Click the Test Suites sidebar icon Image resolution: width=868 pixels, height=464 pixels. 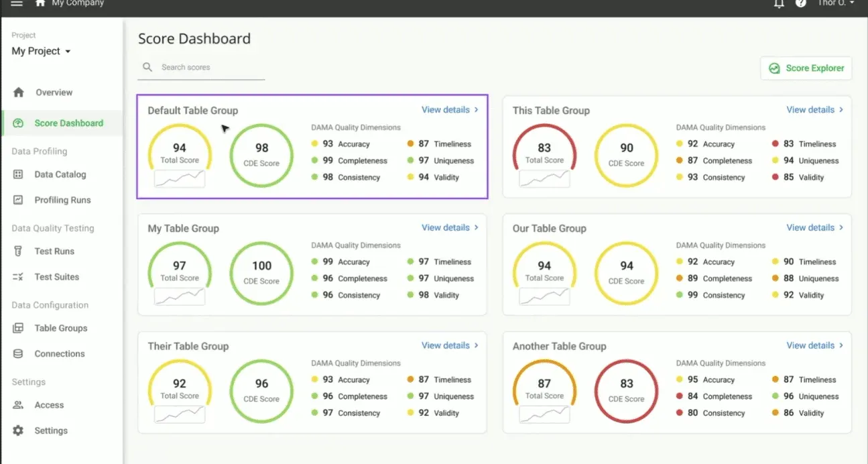coord(19,277)
